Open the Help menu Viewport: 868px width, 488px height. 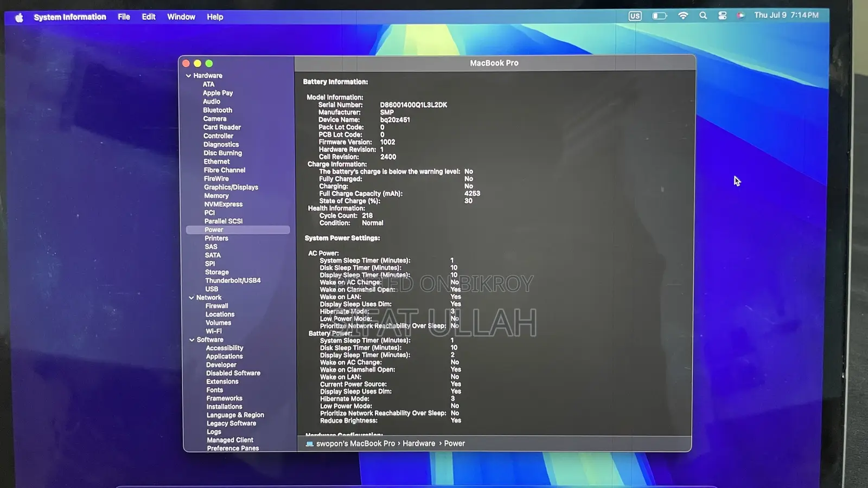[x=215, y=17]
